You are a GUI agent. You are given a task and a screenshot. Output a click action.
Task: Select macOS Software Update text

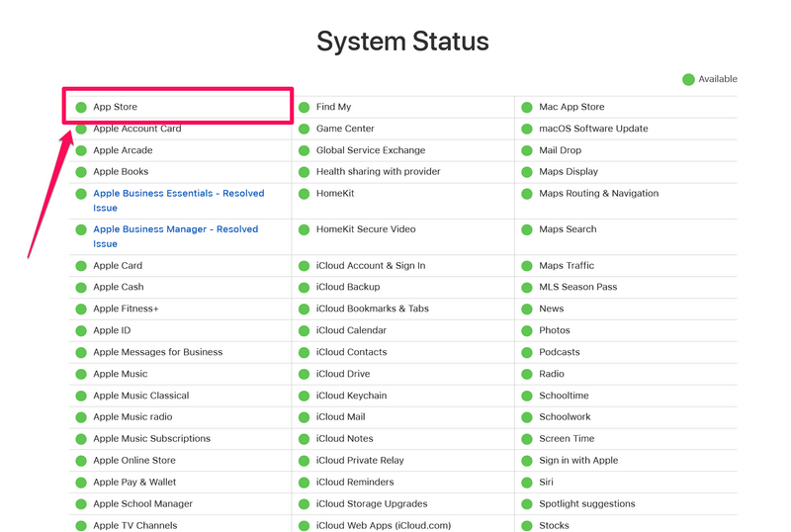point(593,129)
